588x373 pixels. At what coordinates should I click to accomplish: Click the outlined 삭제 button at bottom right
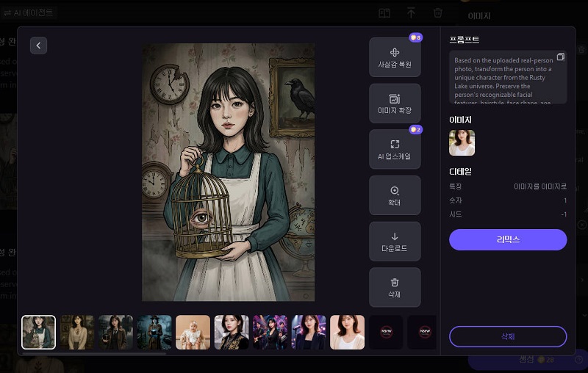(508, 337)
